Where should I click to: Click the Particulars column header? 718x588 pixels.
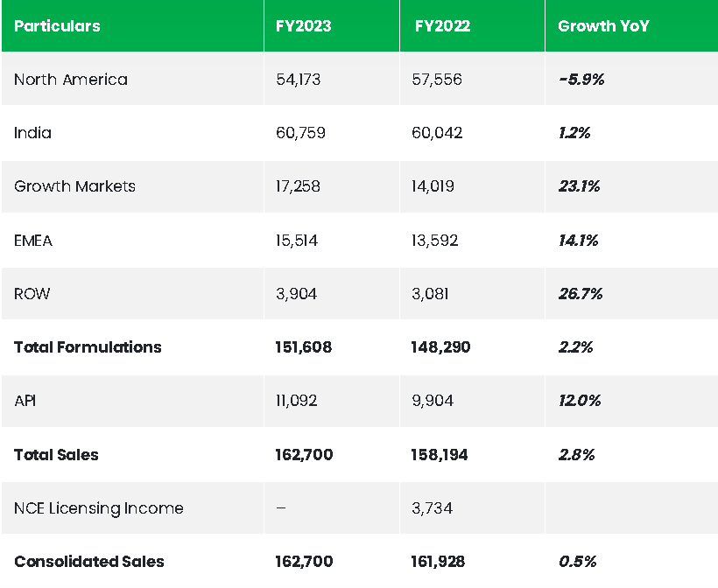[57, 26]
